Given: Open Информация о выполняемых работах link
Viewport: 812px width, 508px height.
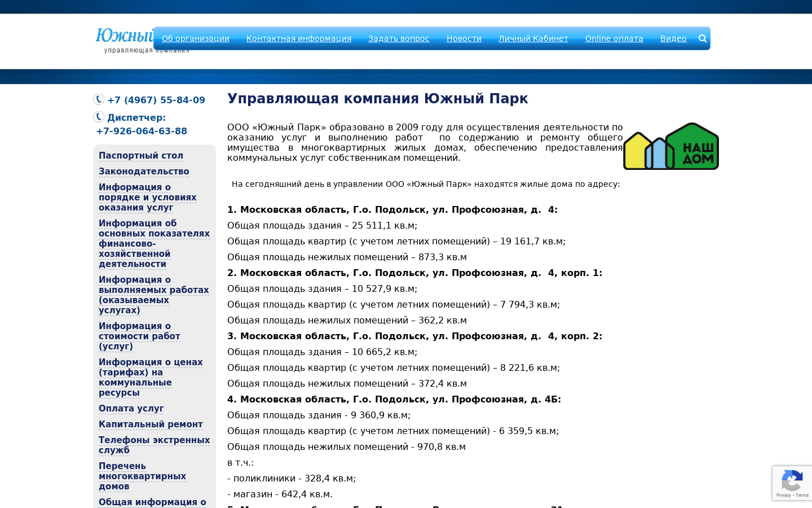Looking at the screenshot, I should tap(154, 295).
